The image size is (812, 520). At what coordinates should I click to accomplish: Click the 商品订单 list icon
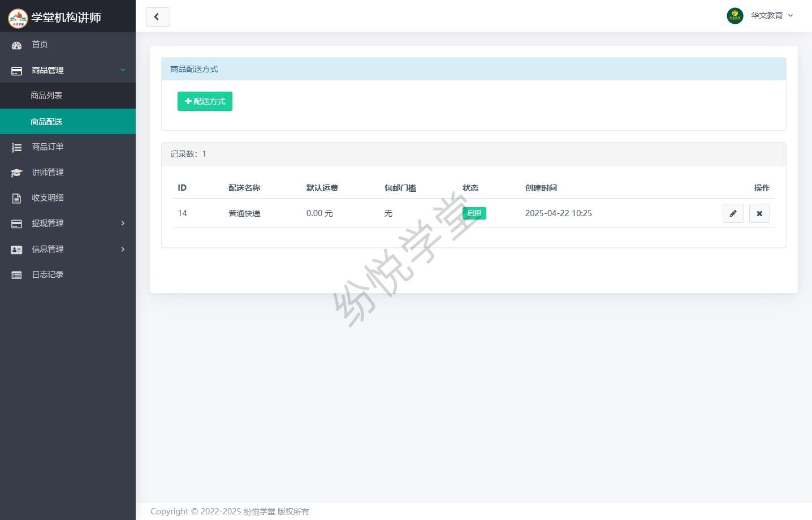(17, 147)
